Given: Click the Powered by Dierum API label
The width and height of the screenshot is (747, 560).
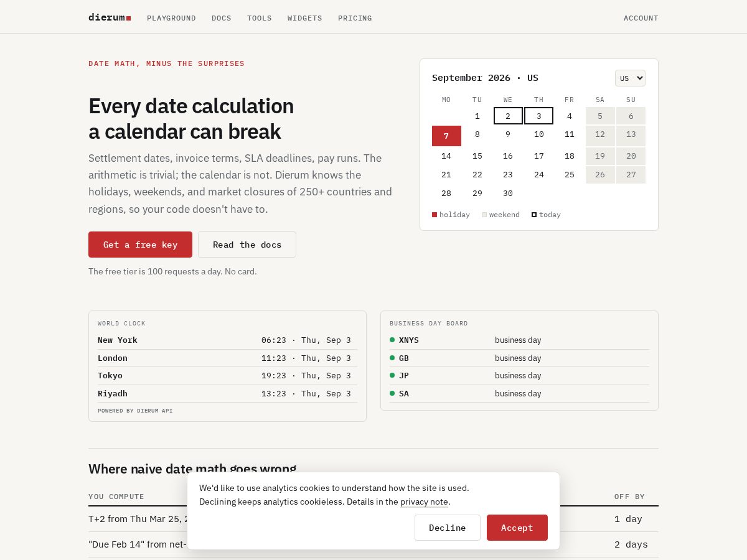Looking at the screenshot, I should [x=135, y=411].
